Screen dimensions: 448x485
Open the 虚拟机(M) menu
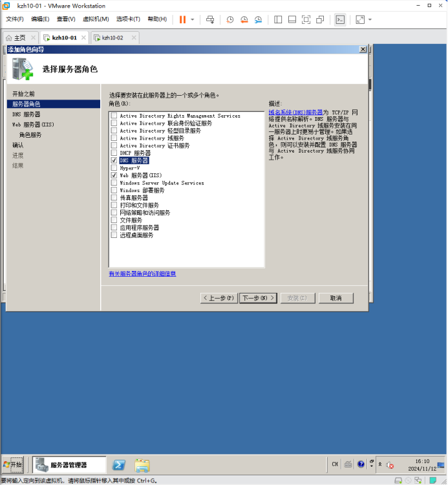pyautogui.click(x=96, y=19)
